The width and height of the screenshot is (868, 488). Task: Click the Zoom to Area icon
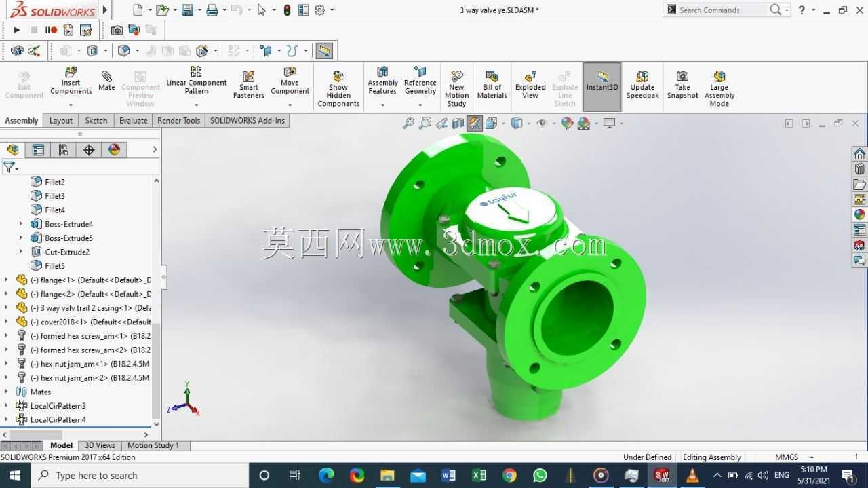pos(425,124)
